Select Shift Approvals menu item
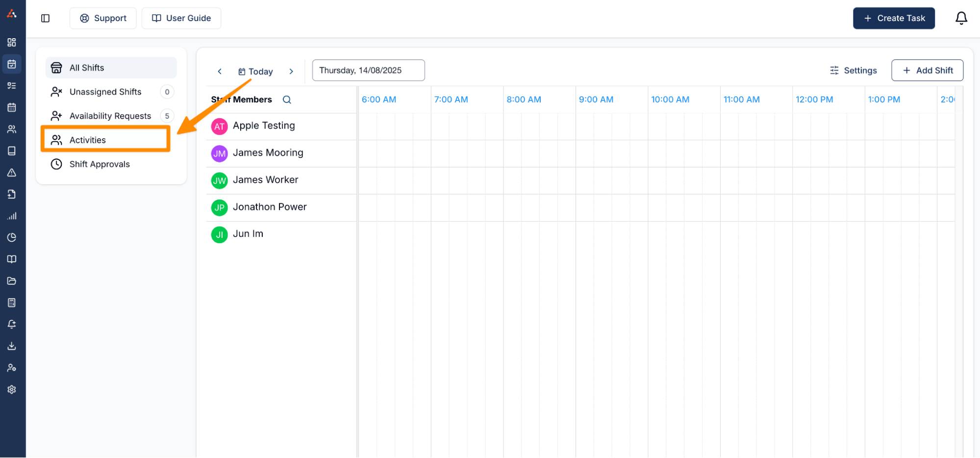Screen dimensions: 980x458 pos(100,164)
